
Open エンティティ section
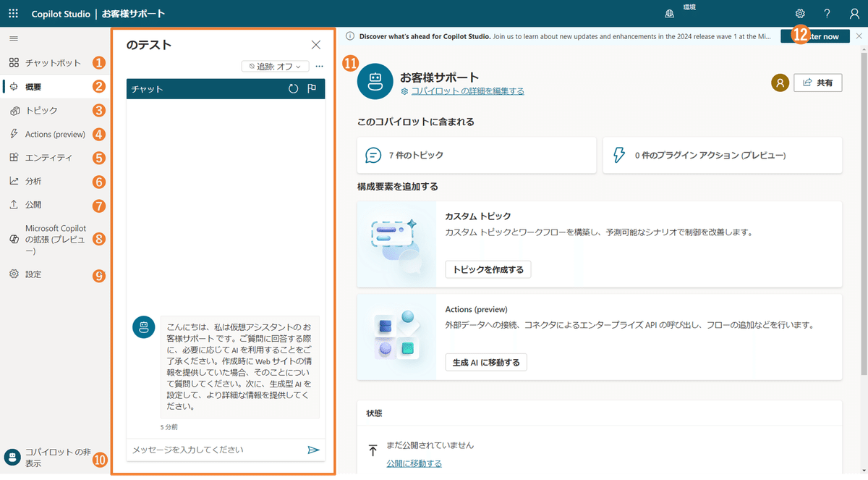coord(41,157)
